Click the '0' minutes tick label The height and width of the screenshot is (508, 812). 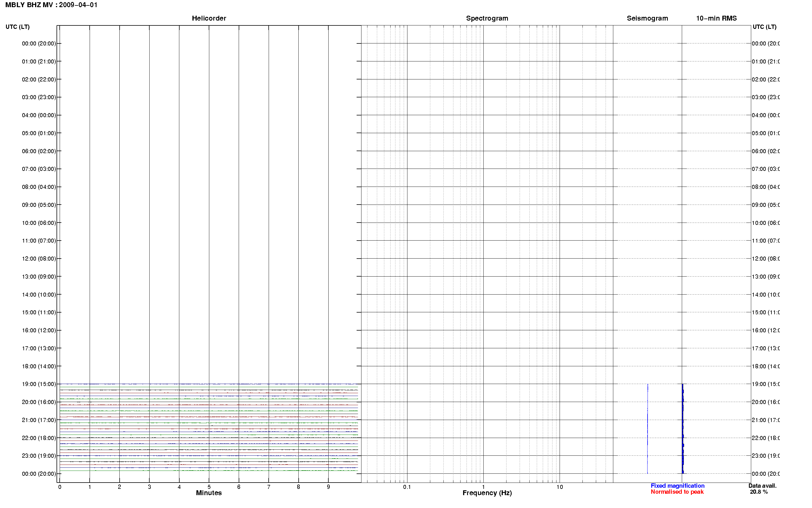[x=60, y=487]
